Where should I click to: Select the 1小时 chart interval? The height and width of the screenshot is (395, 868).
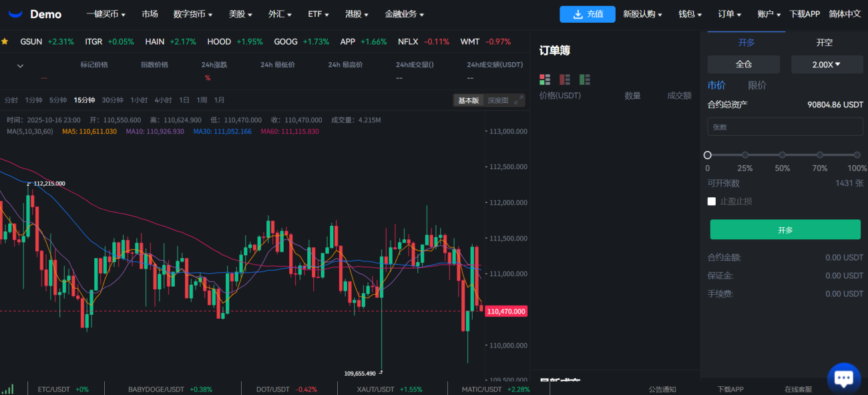[x=139, y=100]
